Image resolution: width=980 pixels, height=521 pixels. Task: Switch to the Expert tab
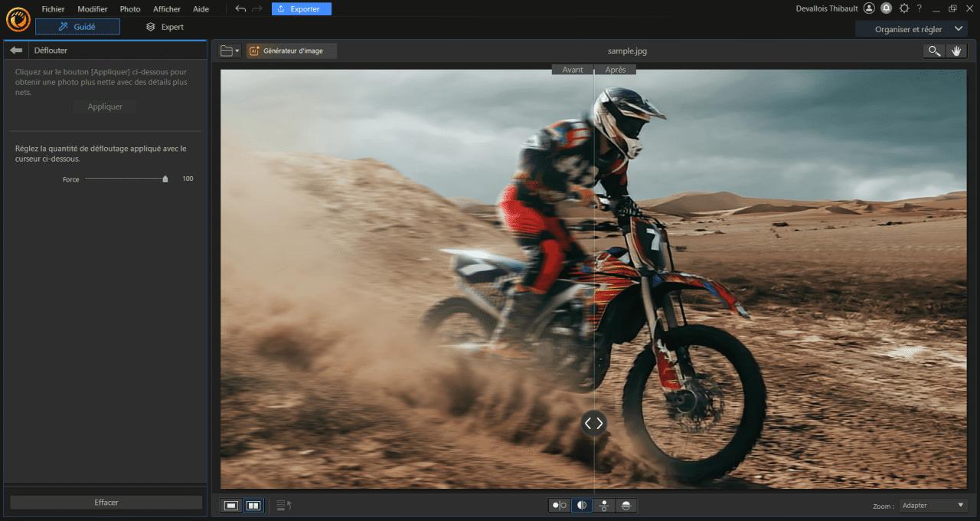165,26
